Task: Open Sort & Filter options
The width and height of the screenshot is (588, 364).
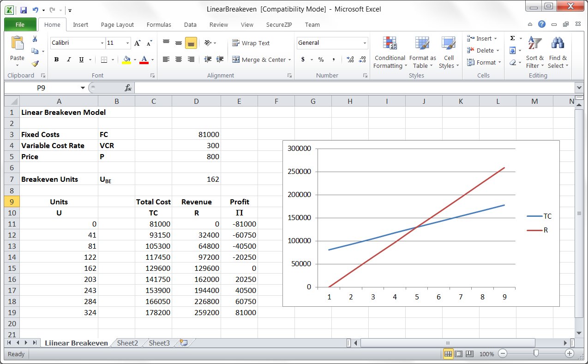Action: pyautogui.click(x=534, y=53)
